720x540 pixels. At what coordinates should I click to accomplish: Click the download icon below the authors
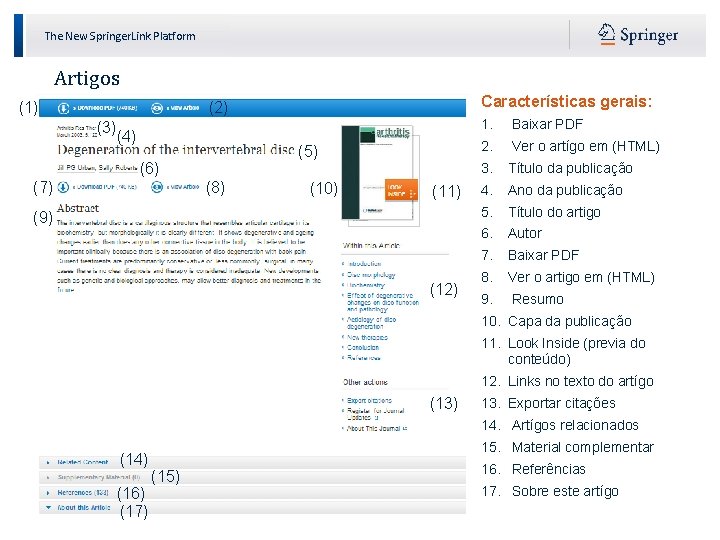(x=63, y=187)
